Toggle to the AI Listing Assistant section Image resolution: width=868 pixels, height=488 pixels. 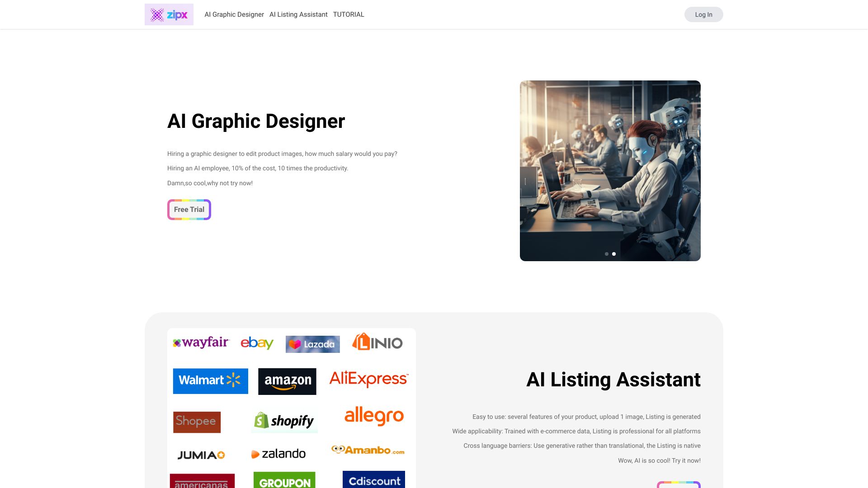tap(298, 14)
